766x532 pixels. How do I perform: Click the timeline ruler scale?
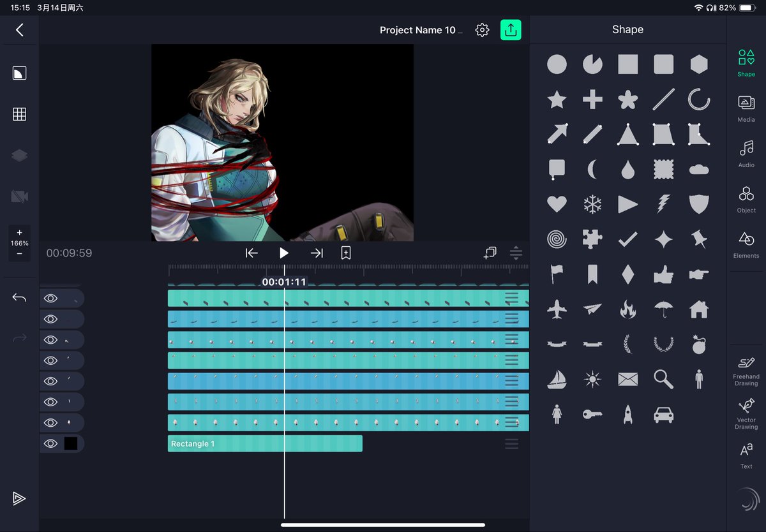click(x=349, y=269)
